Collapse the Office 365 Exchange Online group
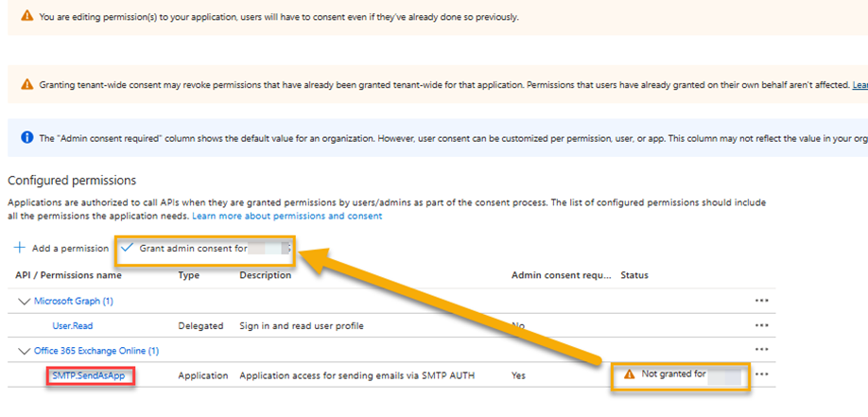Image resolution: width=868 pixels, height=417 pixels. [x=24, y=351]
